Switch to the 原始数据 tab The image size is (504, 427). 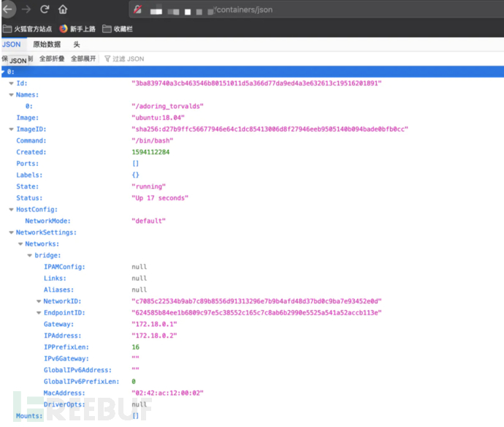click(47, 45)
